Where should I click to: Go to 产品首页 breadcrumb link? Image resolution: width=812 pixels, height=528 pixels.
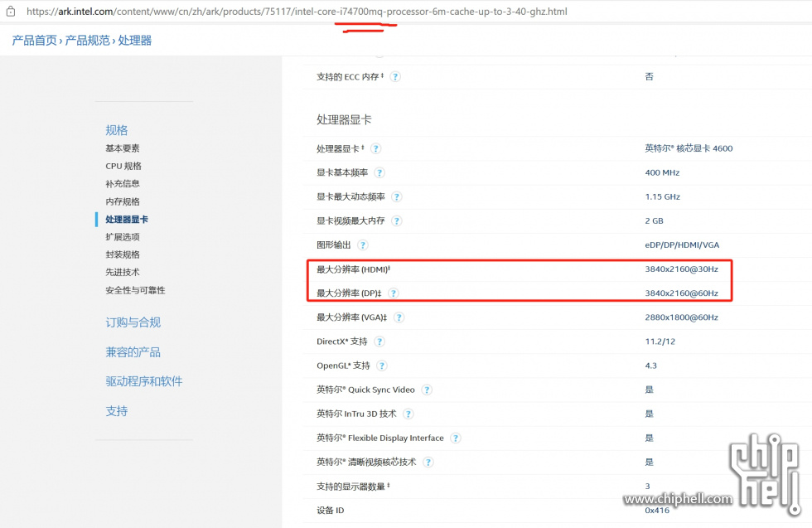[34, 41]
